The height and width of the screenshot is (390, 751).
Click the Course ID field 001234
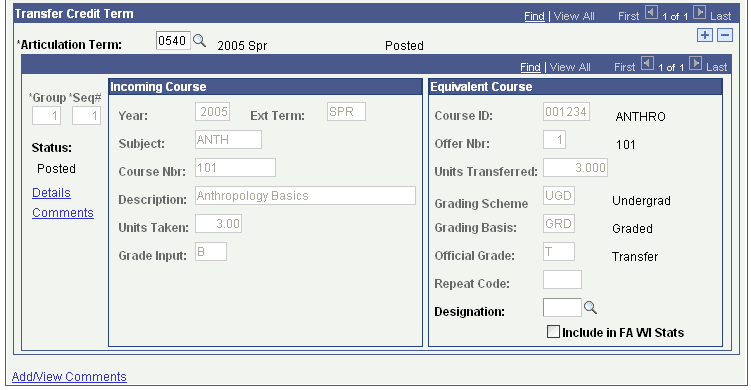point(566,112)
